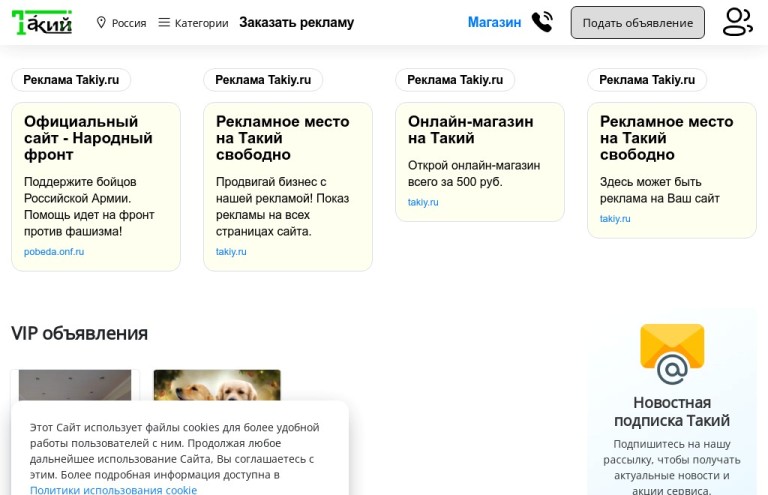Click takiy.ru link under Онлайн-магазин ad

pos(423,202)
